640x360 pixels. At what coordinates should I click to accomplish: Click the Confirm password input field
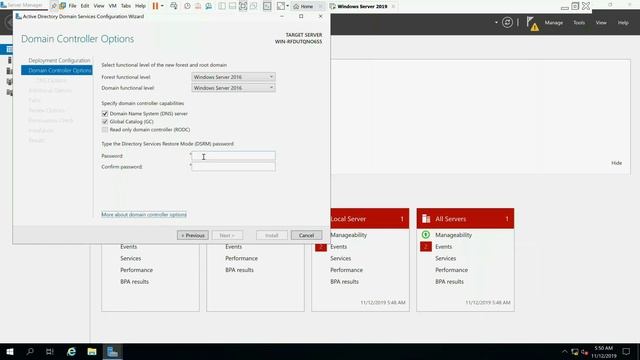pos(233,167)
